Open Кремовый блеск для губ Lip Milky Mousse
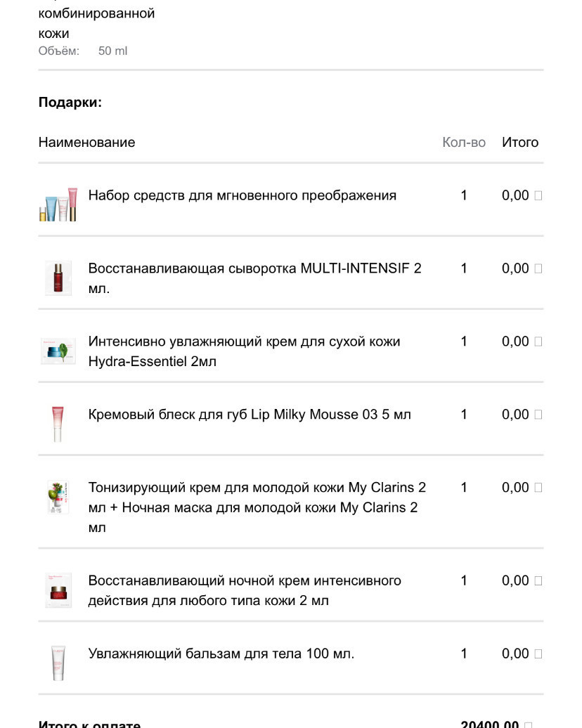The height and width of the screenshot is (728, 582). (250, 414)
